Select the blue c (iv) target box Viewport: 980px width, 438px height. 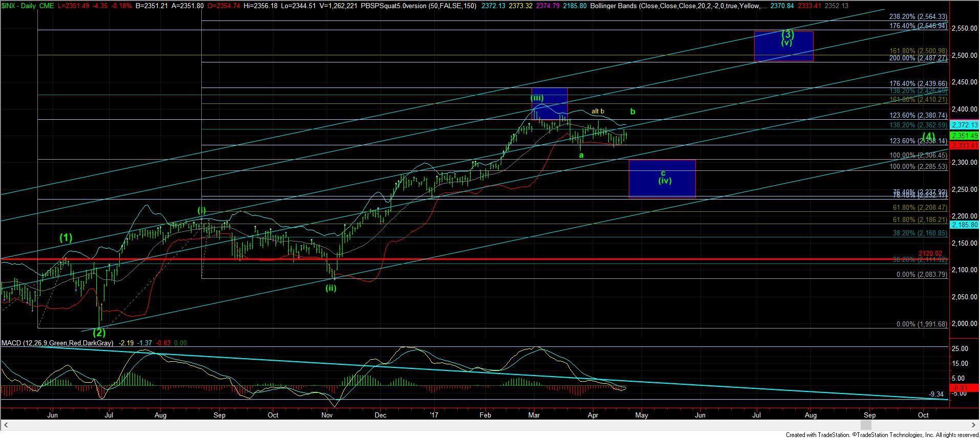coord(662,179)
